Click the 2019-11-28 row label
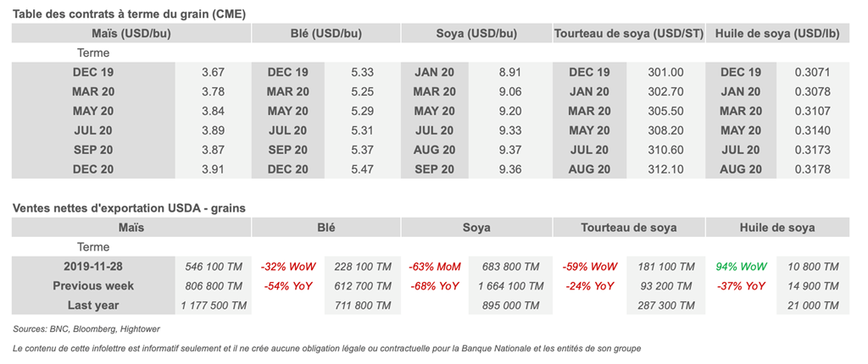 93,267
